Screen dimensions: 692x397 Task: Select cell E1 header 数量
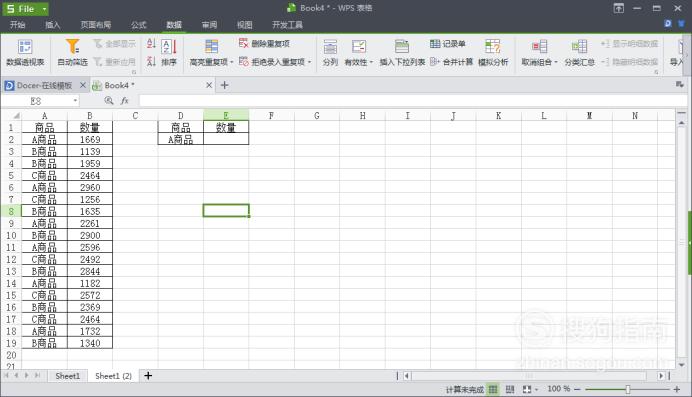click(226, 127)
